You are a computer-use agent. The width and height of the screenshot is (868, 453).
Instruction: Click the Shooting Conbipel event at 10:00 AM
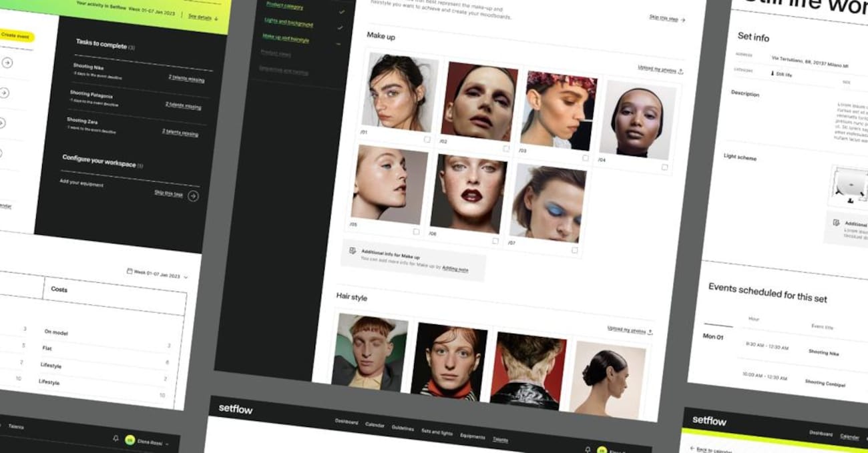point(825,383)
